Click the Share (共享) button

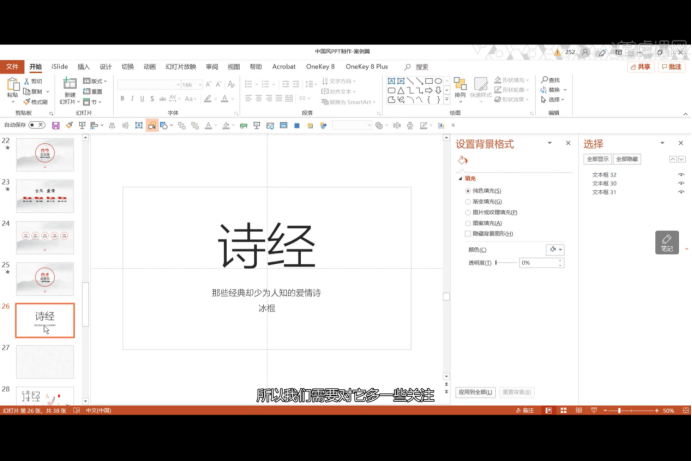click(641, 67)
